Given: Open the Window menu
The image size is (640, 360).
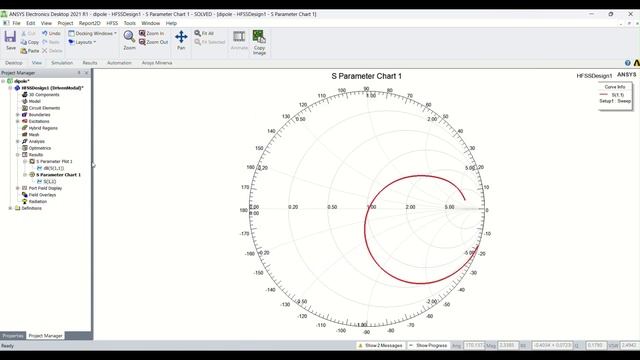Looking at the screenshot, I should tap(151, 23).
